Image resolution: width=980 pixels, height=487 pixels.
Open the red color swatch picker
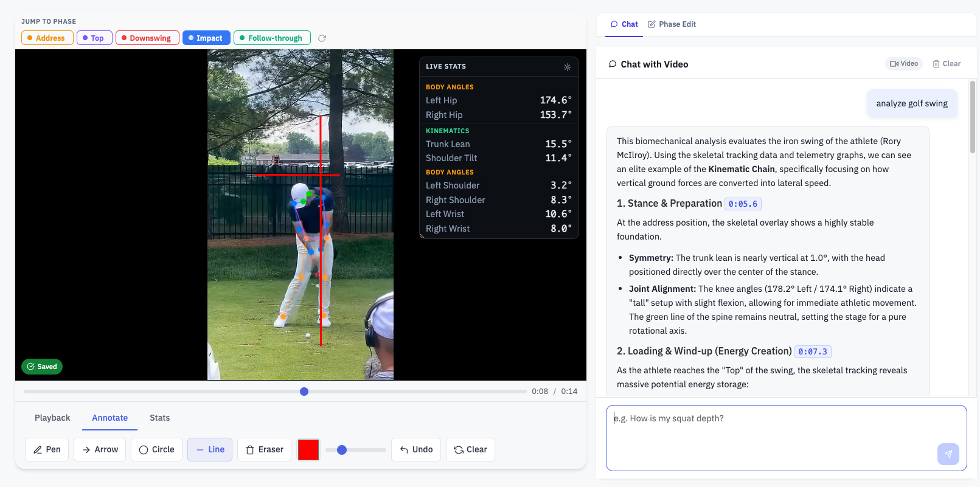(308, 450)
